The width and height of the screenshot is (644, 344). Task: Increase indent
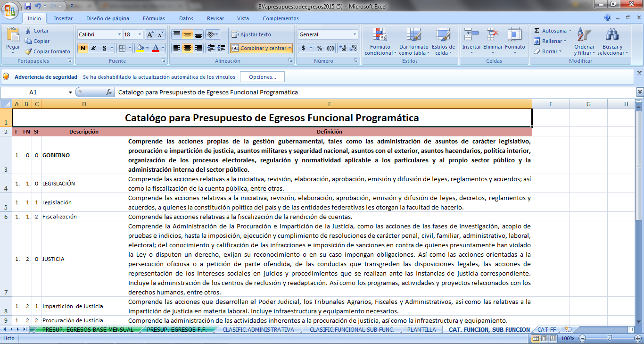(221, 48)
